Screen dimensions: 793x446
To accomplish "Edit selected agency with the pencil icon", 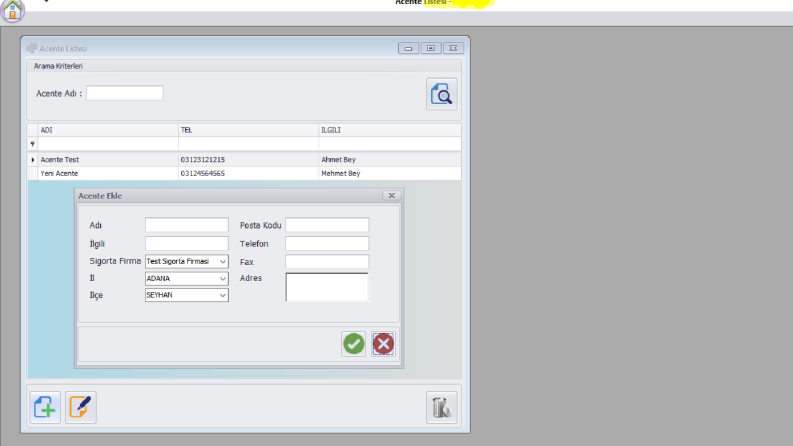I will click(80, 407).
